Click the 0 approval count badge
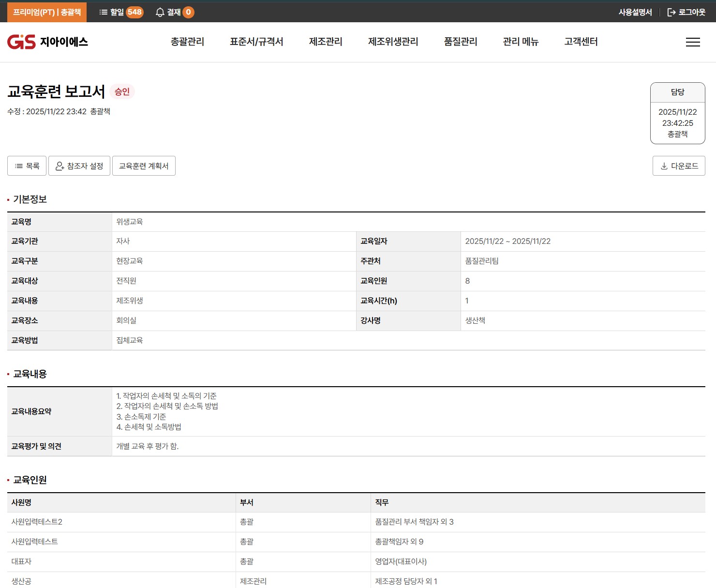716x588 pixels. [x=188, y=12]
